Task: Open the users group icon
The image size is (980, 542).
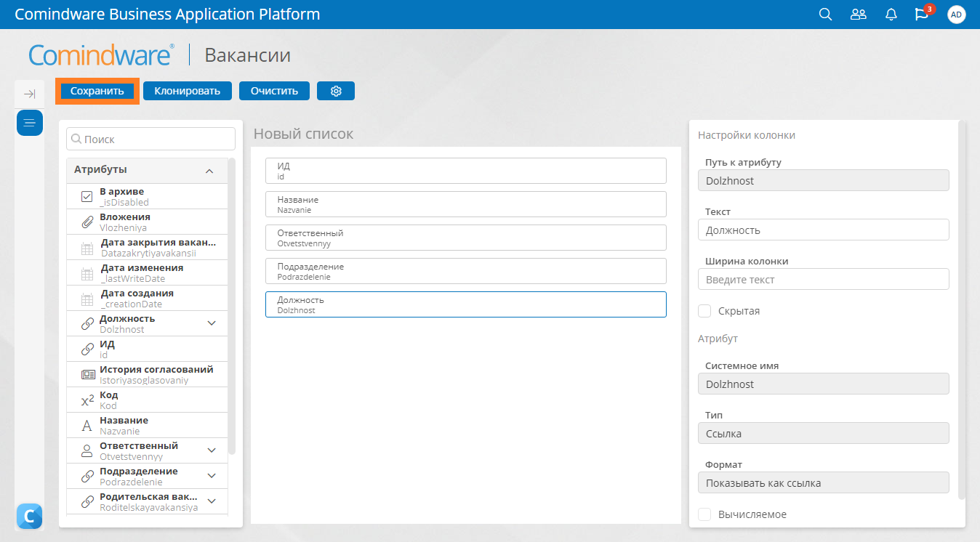Action: pyautogui.click(x=859, y=15)
